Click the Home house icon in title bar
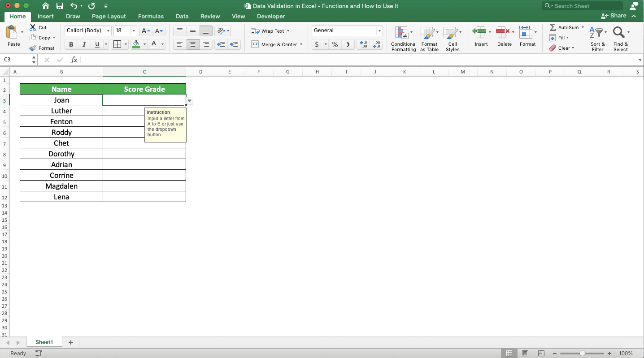The width and height of the screenshot is (644, 358). [x=45, y=6]
